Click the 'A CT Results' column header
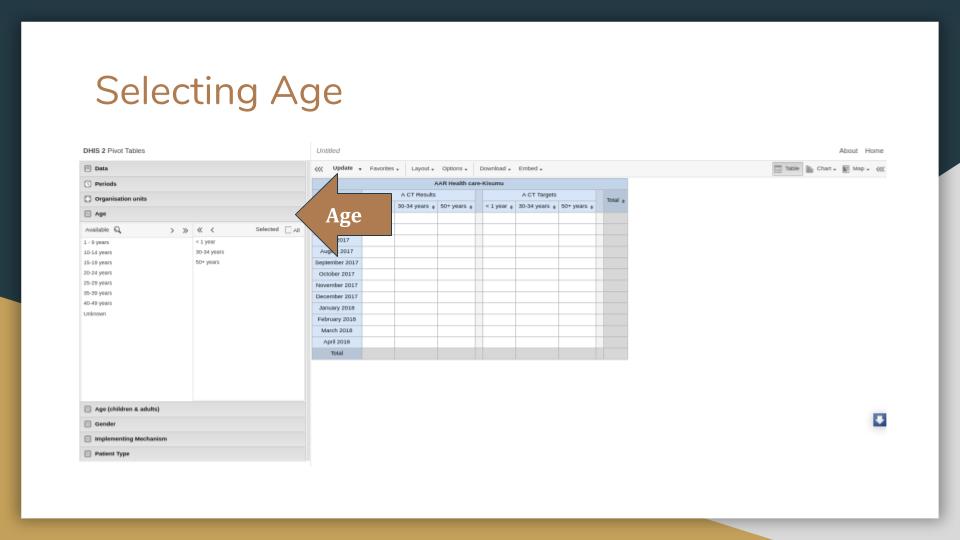This screenshot has height=540, width=960. click(x=418, y=195)
